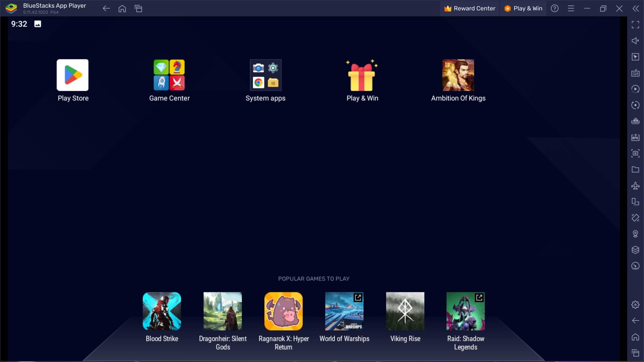644x362 pixels.
Task: Open Blood Strike game thumbnail
Action: pos(162,311)
